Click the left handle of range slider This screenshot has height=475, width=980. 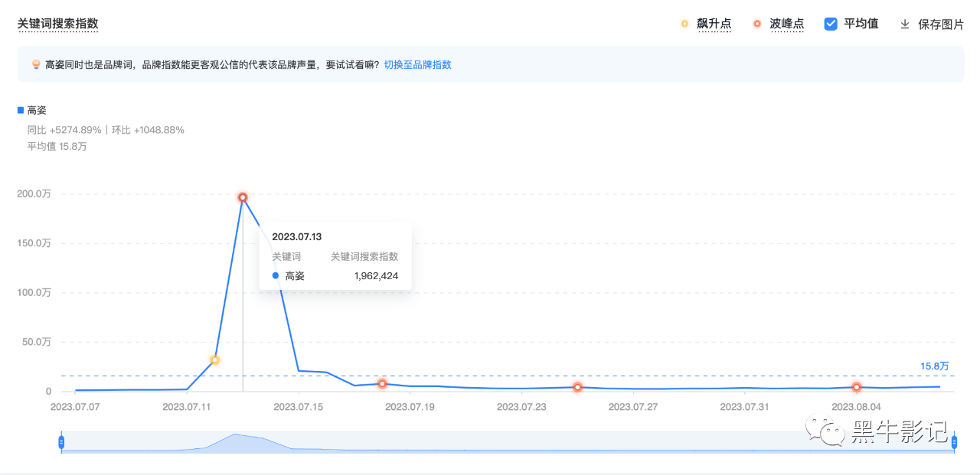(61, 441)
